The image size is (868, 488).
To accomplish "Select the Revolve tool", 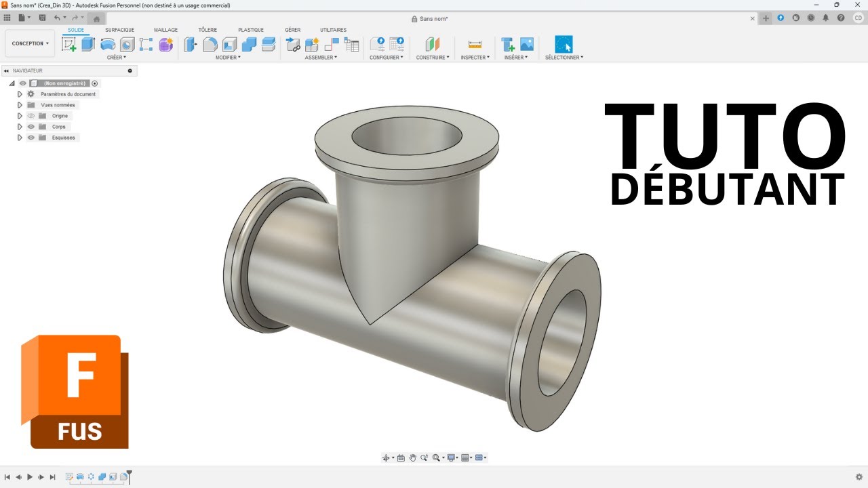I will coord(108,44).
